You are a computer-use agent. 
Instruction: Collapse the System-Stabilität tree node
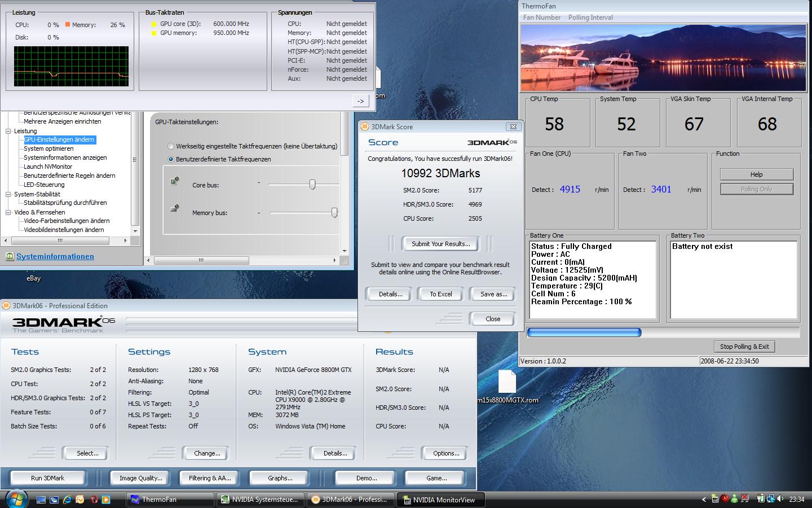tap(8, 194)
